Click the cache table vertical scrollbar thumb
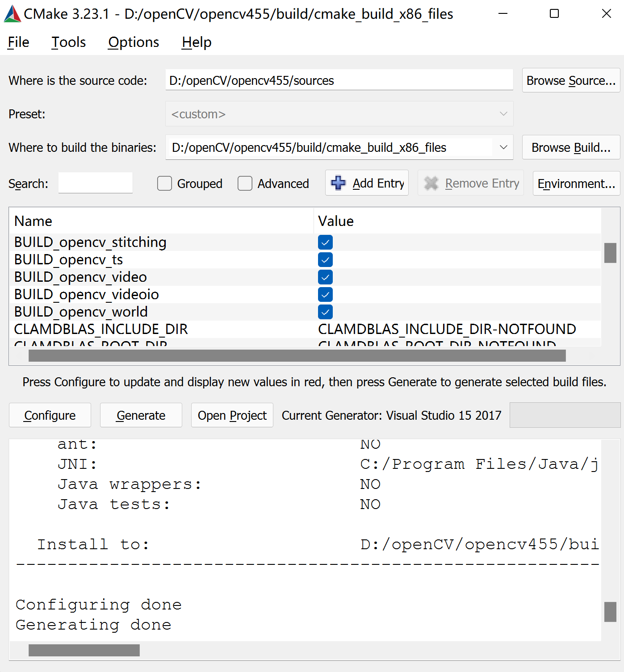The image size is (624, 672). tap(610, 253)
